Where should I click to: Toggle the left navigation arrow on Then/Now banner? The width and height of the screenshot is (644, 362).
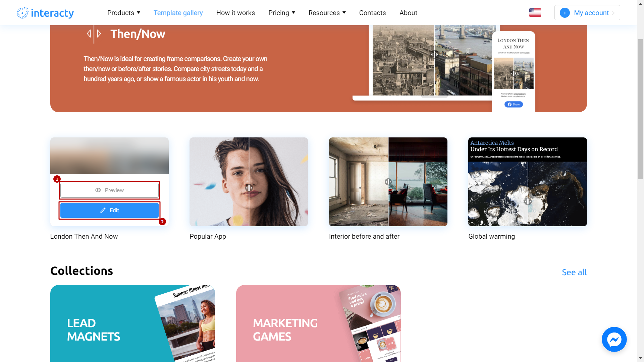(89, 34)
